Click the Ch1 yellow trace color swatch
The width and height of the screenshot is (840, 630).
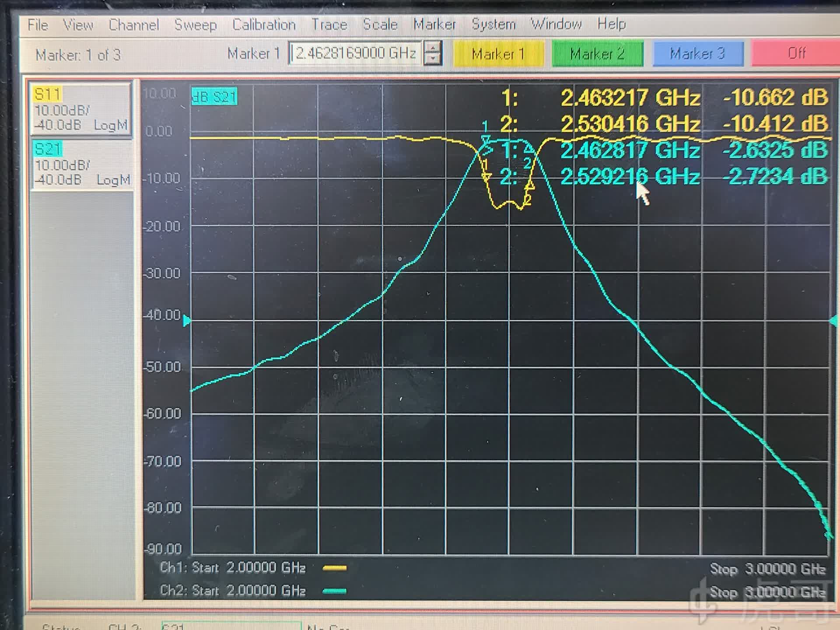334,568
